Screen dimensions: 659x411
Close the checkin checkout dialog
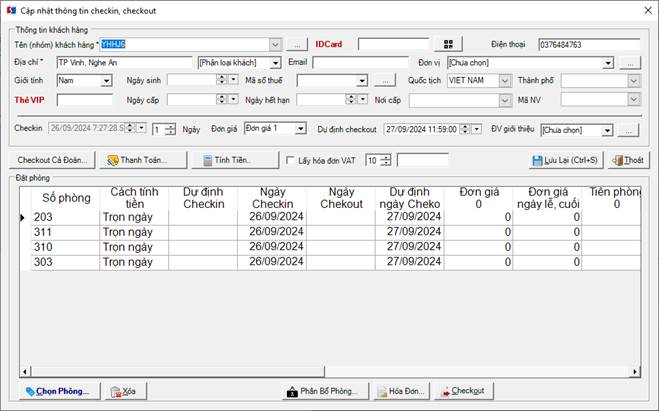click(648, 11)
